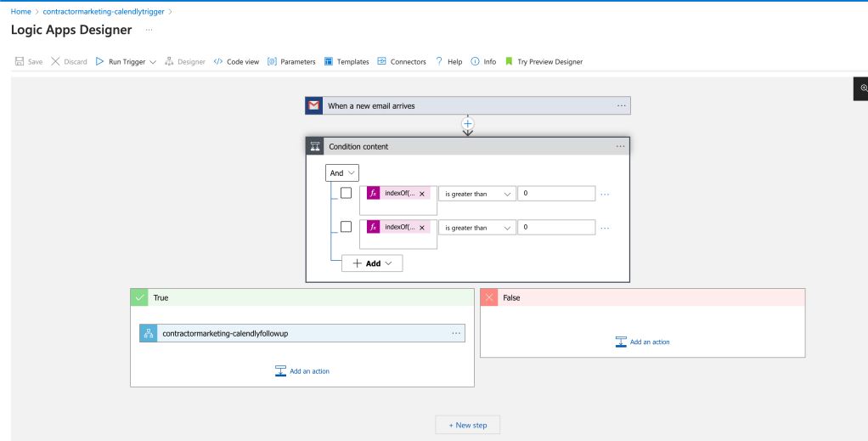This screenshot has height=441, width=868.
Task: Check the second condition row checkbox
Action: tap(346, 227)
